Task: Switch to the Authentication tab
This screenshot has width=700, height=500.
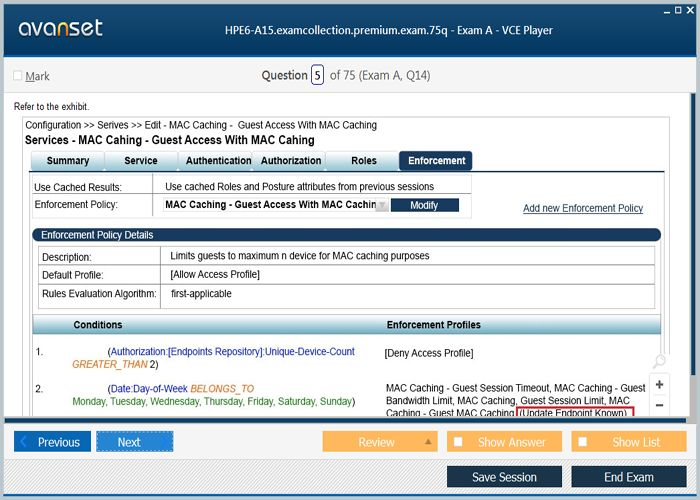Action: tap(218, 161)
